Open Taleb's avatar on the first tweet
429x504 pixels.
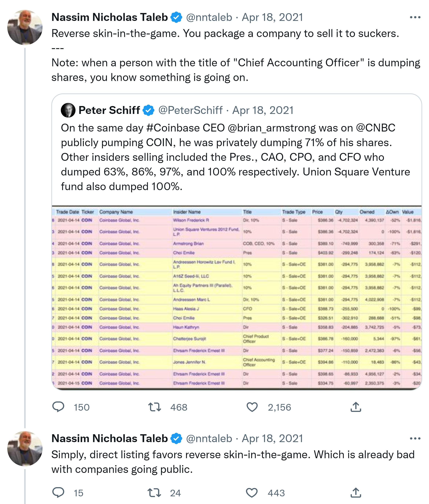coord(25,27)
